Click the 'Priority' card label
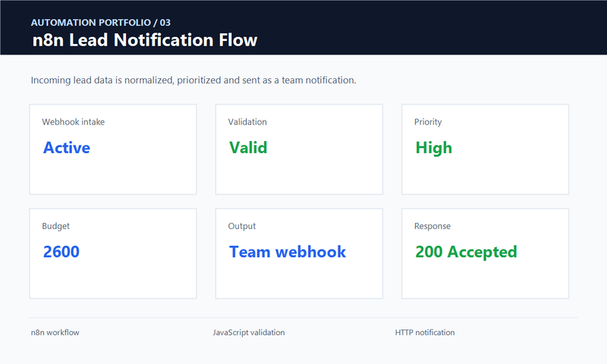 point(428,122)
